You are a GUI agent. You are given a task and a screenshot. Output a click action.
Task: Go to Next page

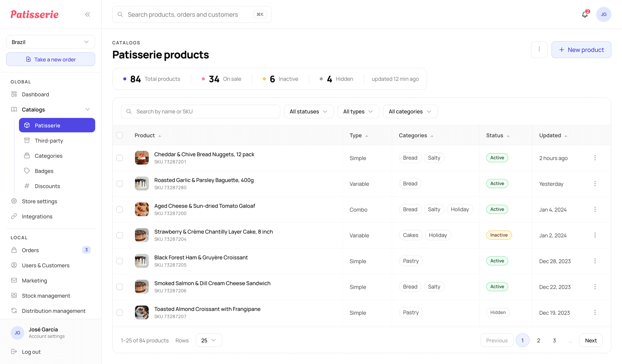tap(591, 340)
